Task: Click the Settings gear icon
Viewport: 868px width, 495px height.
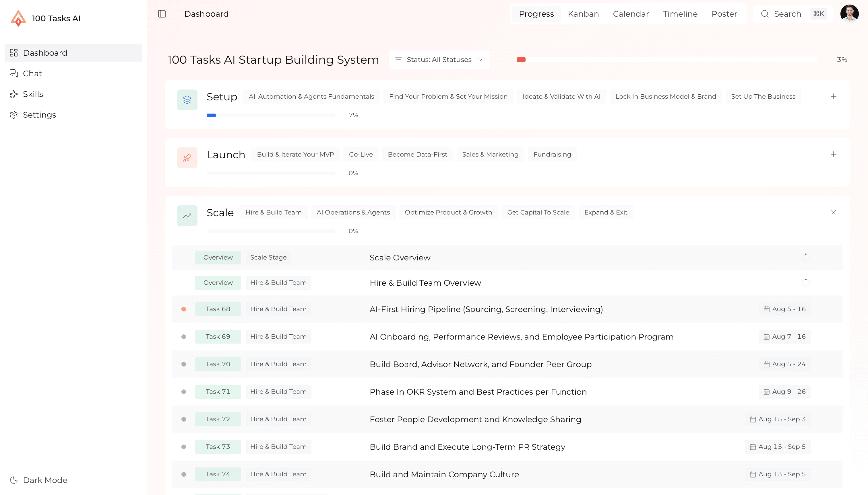Action: point(13,115)
